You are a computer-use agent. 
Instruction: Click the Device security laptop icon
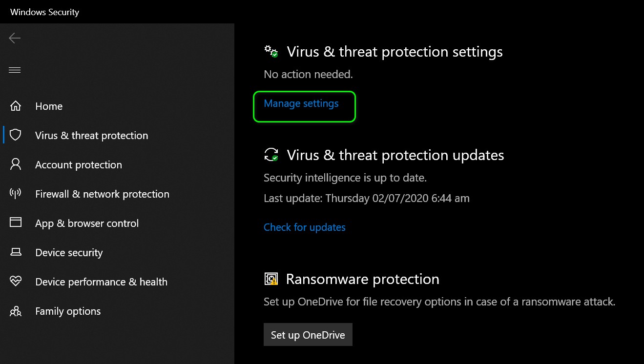tap(15, 252)
